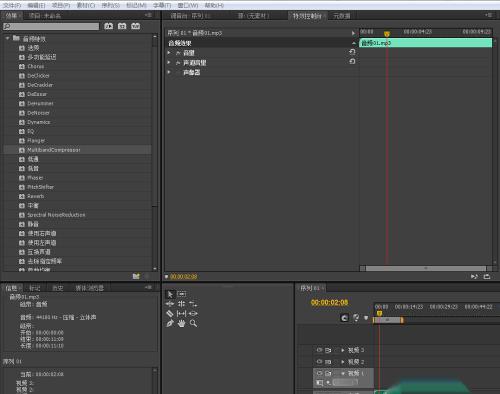Click the Effects list vertical scrollbar
This screenshot has width=500, height=394.
coord(155,153)
